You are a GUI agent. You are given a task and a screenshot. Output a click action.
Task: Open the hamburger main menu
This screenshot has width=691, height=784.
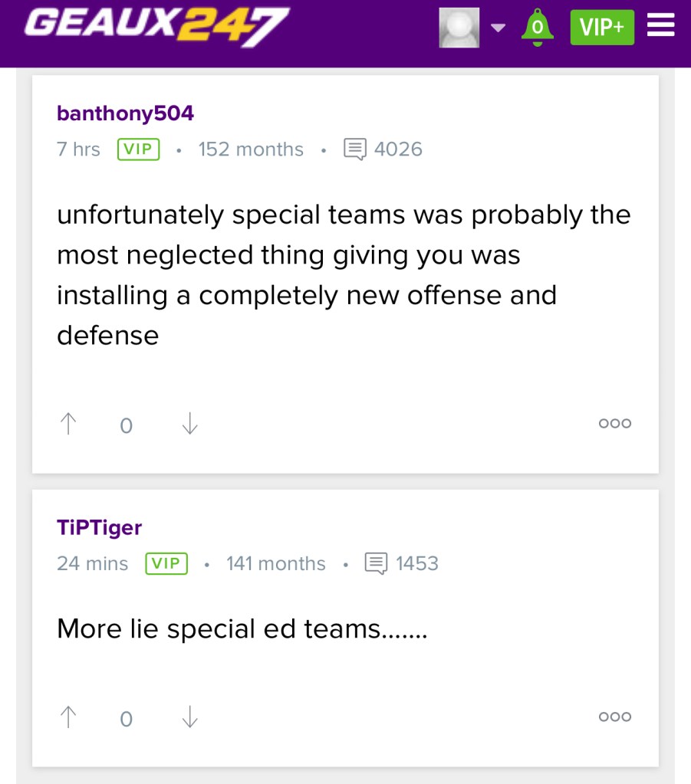point(660,28)
